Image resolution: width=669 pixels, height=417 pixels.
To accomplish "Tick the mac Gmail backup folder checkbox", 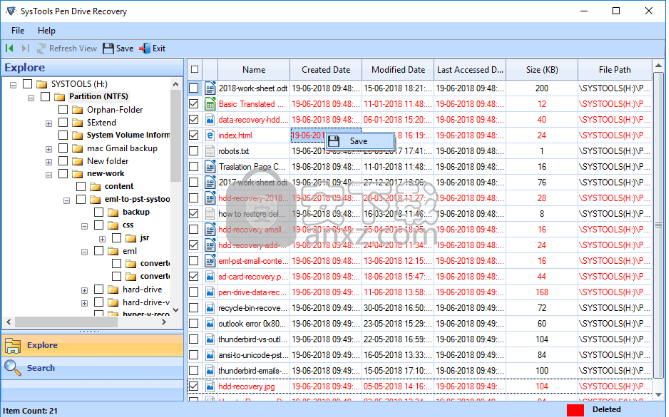I will pyautogui.click(x=63, y=148).
